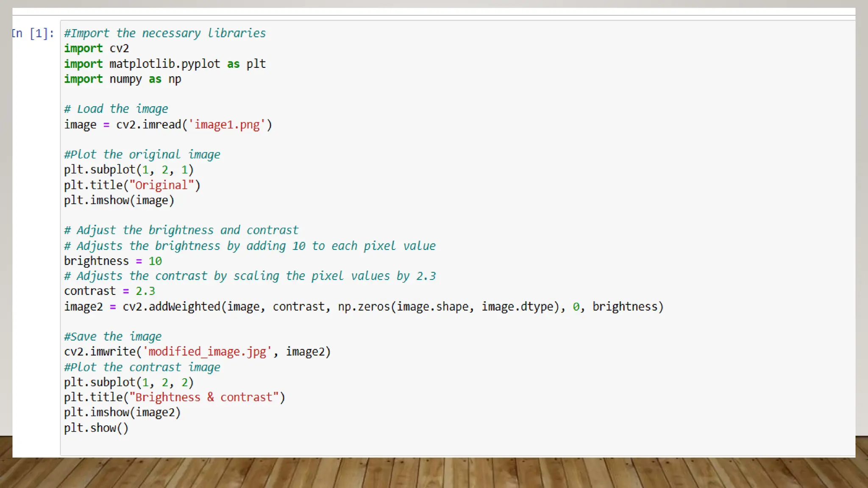The image size is (868, 488).
Task: Click the plt.imshow(image) line
Action: pyautogui.click(x=119, y=200)
